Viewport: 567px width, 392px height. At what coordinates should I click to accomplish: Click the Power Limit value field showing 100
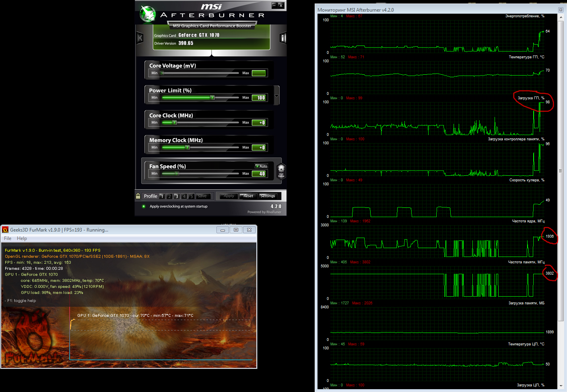tap(259, 98)
